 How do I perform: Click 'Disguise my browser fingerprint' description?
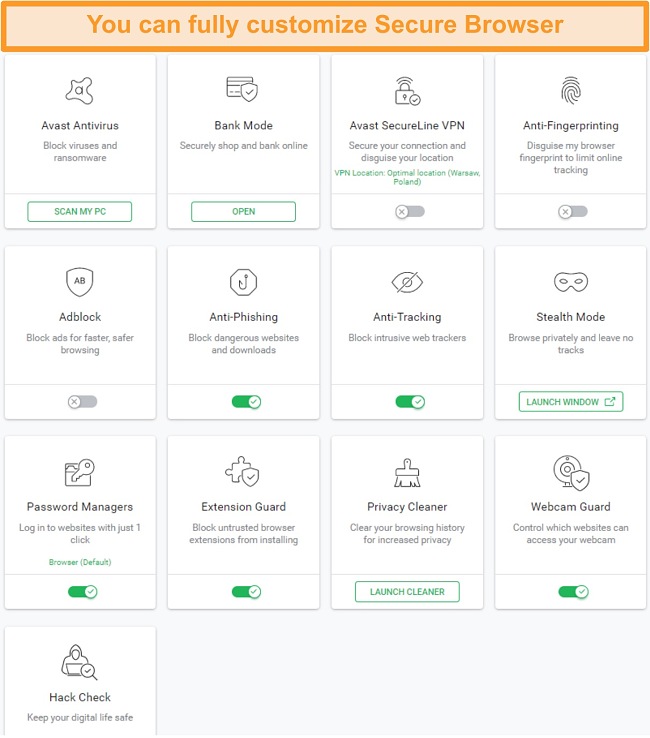tap(570, 158)
